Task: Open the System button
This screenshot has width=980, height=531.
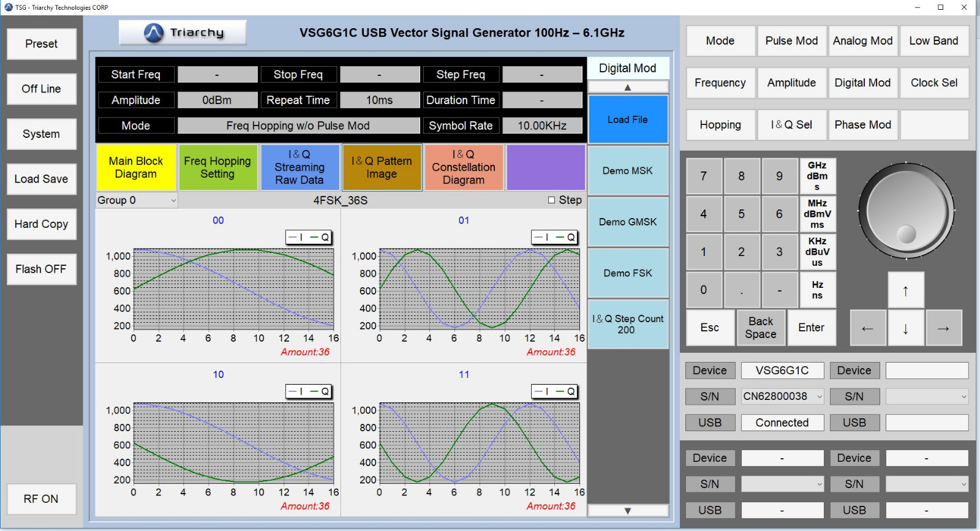Action: 41,134
